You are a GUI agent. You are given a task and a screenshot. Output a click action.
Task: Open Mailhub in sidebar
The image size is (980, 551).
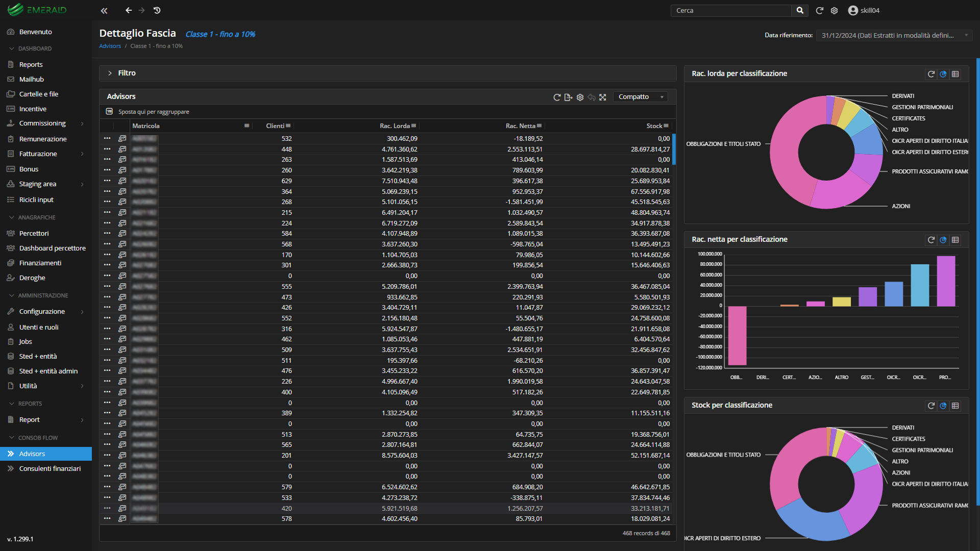46,79
